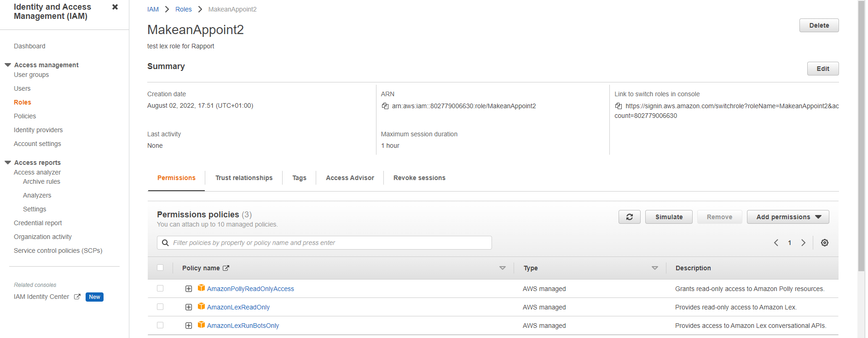Expand AmazonPollyReadOnlyAccess policy details
Screen dimensions: 868x338
(x=189, y=289)
